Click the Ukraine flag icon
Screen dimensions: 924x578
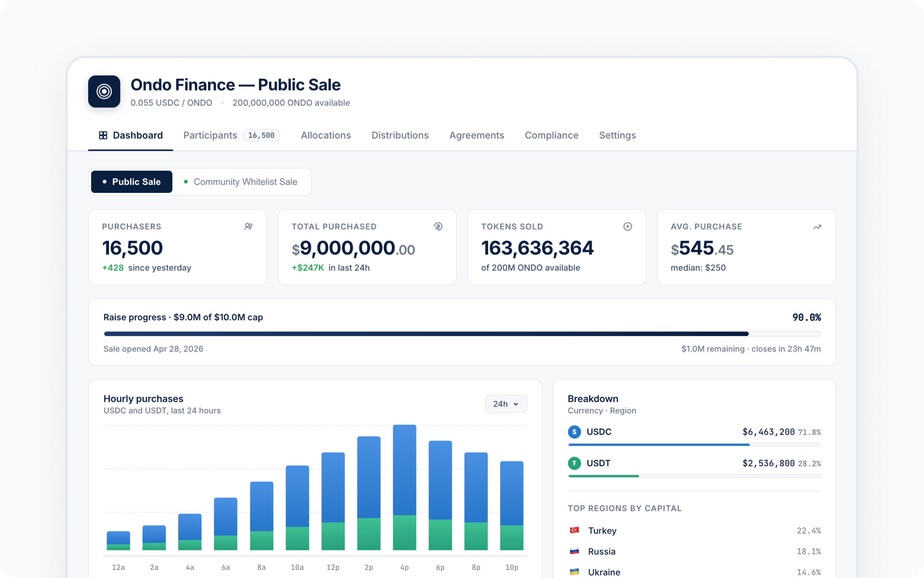point(574,572)
